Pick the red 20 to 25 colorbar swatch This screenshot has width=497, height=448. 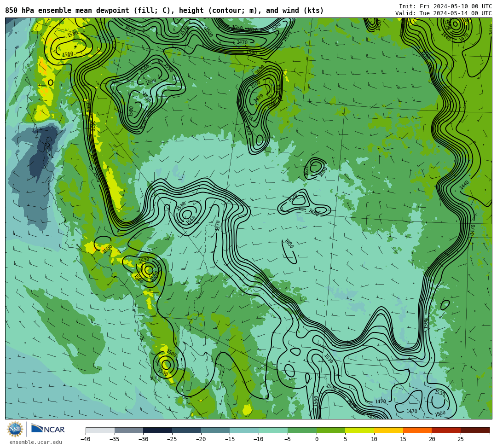(446, 430)
